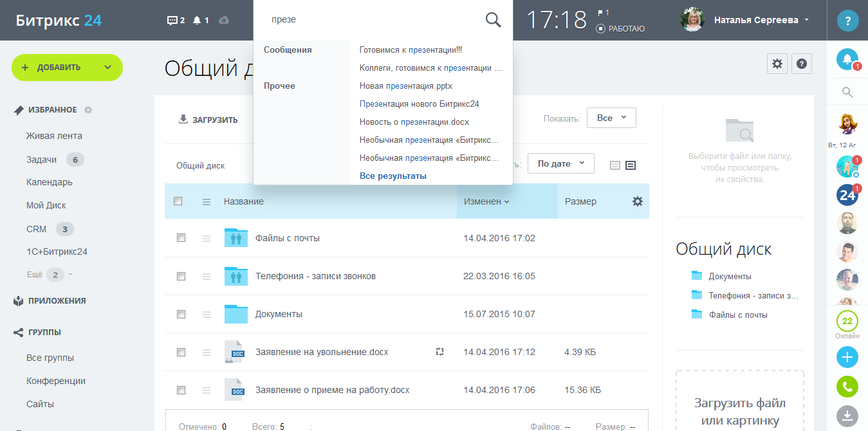
Task: Click 'Все результаты' search link
Action: 392,176
